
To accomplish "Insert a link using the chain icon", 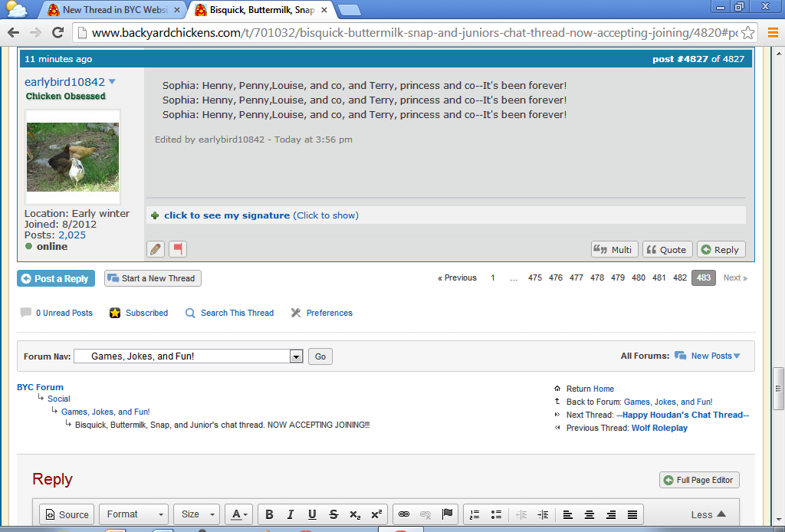I will (x=404, y=514).
